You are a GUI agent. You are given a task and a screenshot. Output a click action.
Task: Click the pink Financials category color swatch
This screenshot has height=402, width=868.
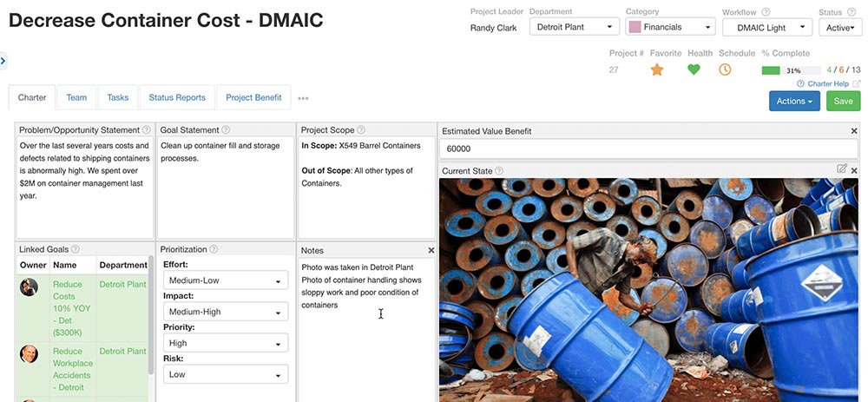[635, 27]
